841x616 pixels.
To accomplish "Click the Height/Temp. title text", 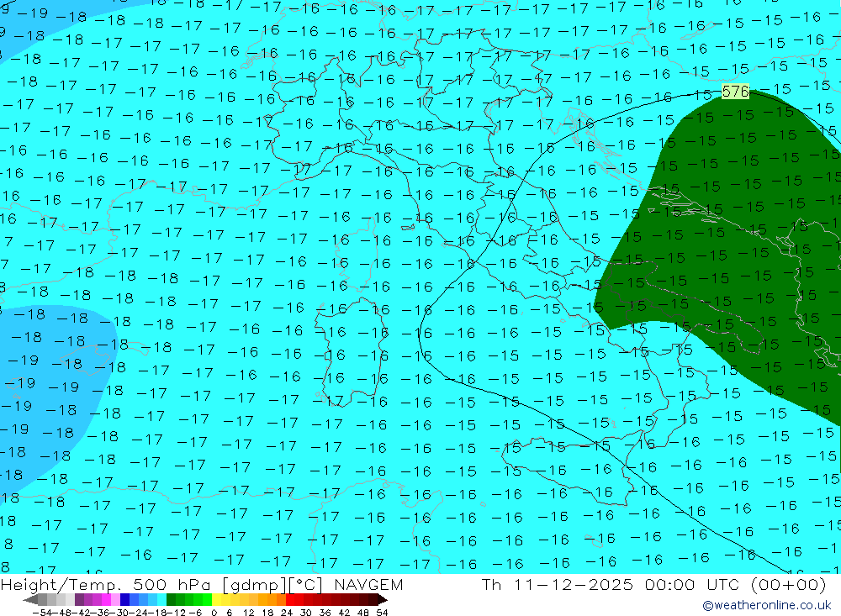I will pyautogui.click(x=59, y=585).
